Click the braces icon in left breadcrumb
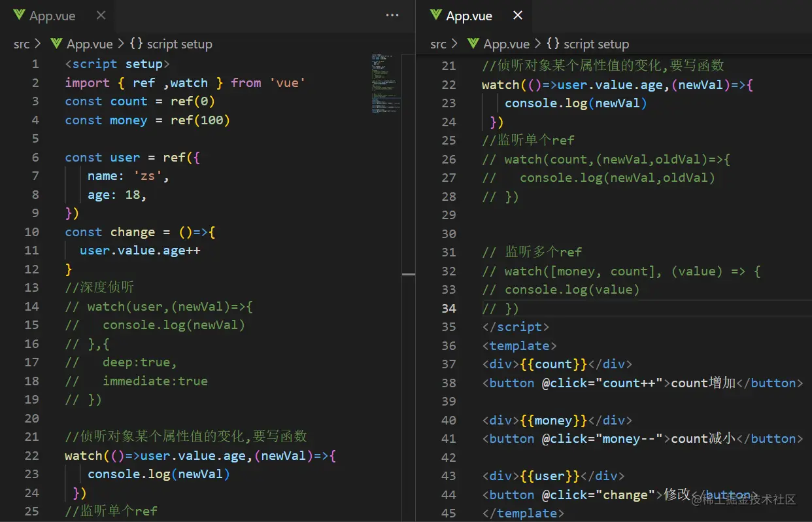 (136, 44)
